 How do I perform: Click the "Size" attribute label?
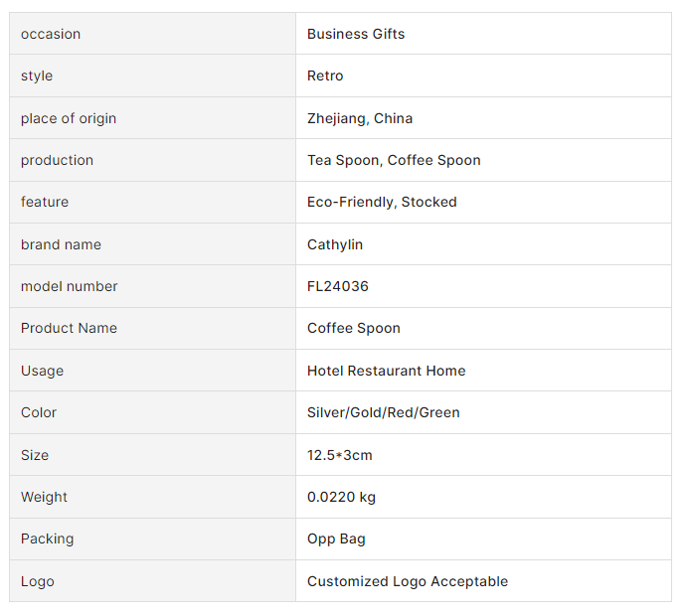click(35, 455)
